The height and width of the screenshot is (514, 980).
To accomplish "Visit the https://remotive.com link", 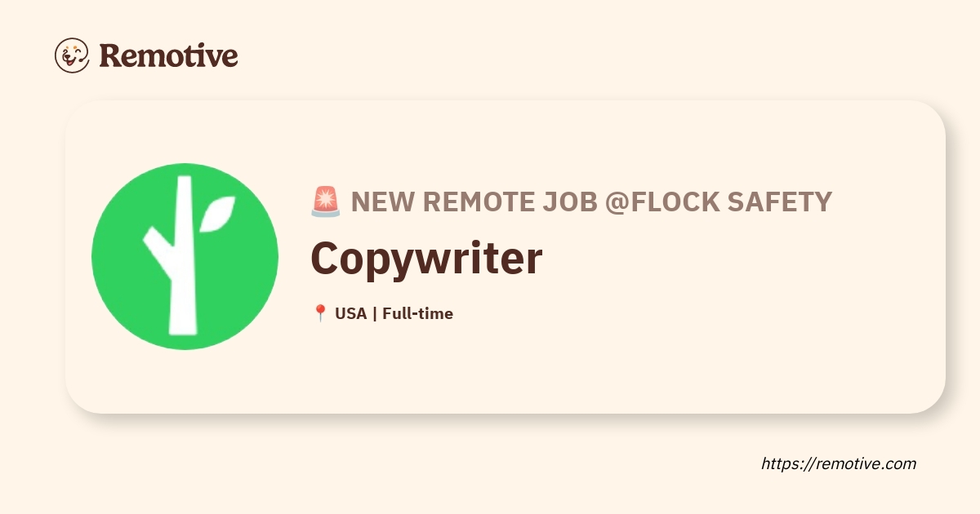I will pos(839,463).
